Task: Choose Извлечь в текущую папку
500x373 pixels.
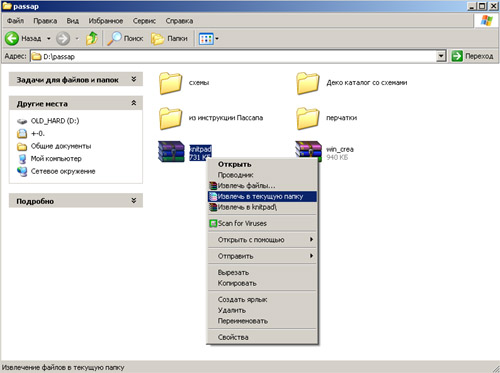Action: 262,196
